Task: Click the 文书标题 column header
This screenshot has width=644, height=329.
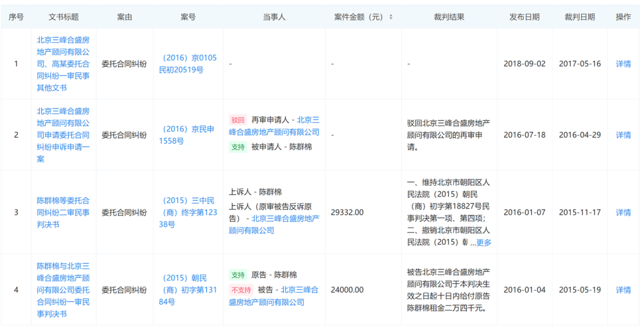Action: [63, 17]
